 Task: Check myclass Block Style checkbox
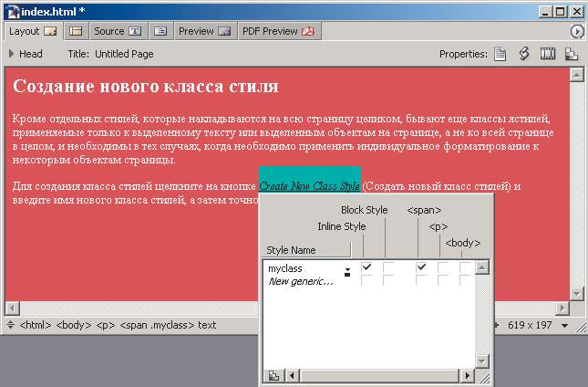click(388, 267)
